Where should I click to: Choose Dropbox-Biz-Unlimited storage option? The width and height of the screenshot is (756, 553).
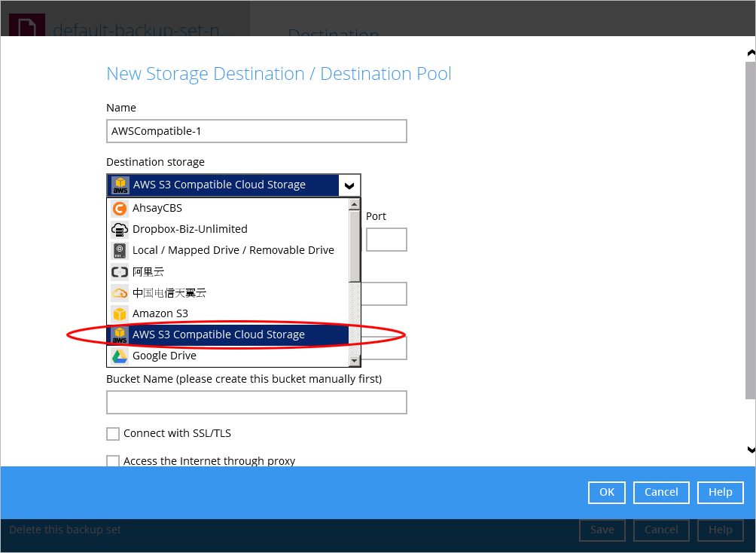227,229
